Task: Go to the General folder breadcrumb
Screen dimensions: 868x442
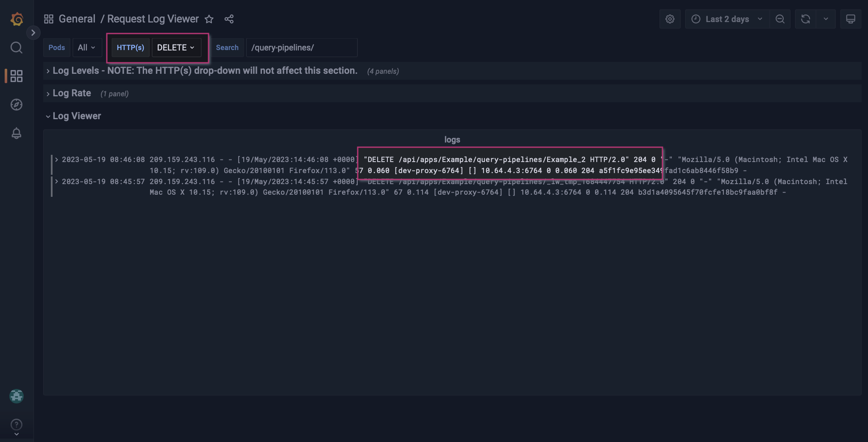Action: 78,19
